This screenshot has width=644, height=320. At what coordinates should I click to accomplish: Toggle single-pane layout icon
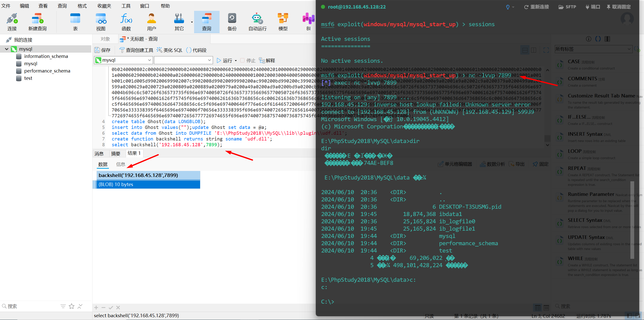tap(525, 50)
